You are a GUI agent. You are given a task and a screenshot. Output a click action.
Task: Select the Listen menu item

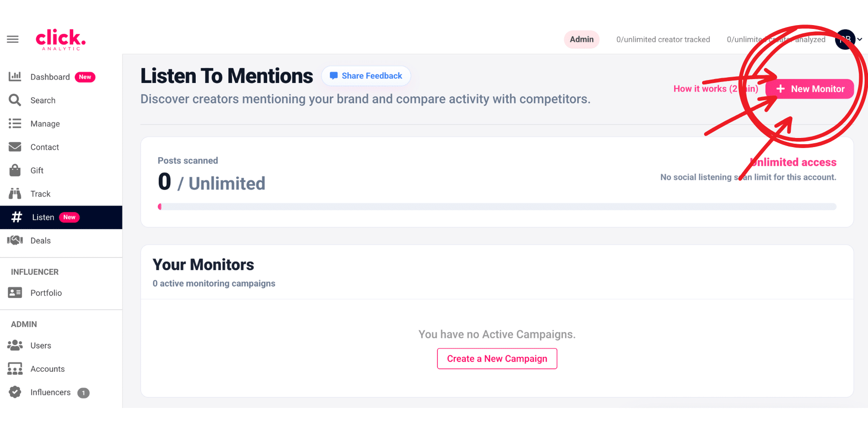(43, 217)
